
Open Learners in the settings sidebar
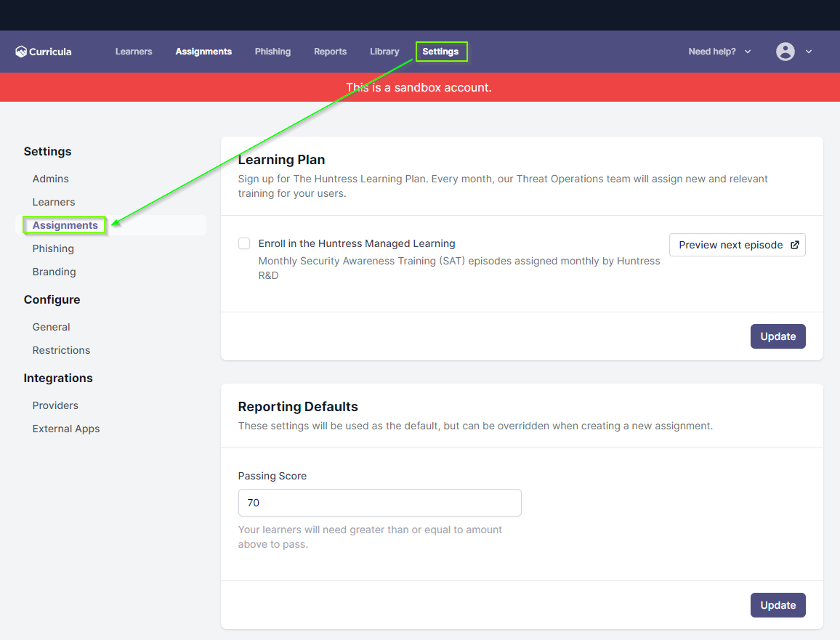54,202
